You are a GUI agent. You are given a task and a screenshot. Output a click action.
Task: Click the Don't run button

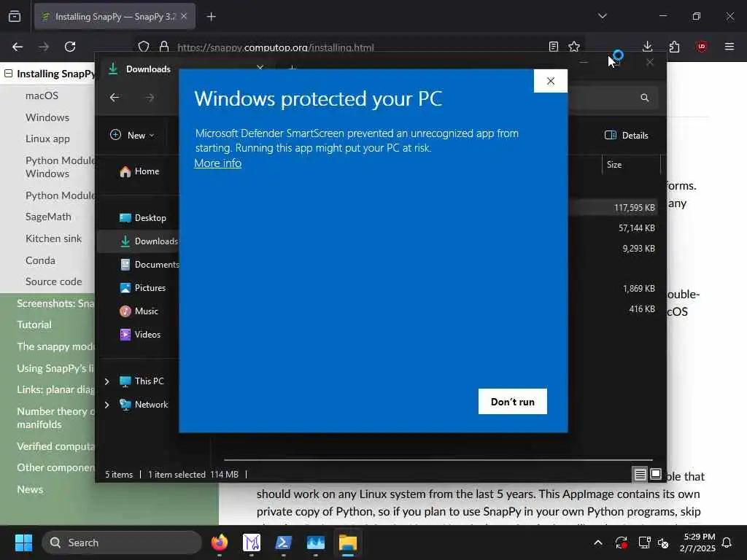coord(513,402)
